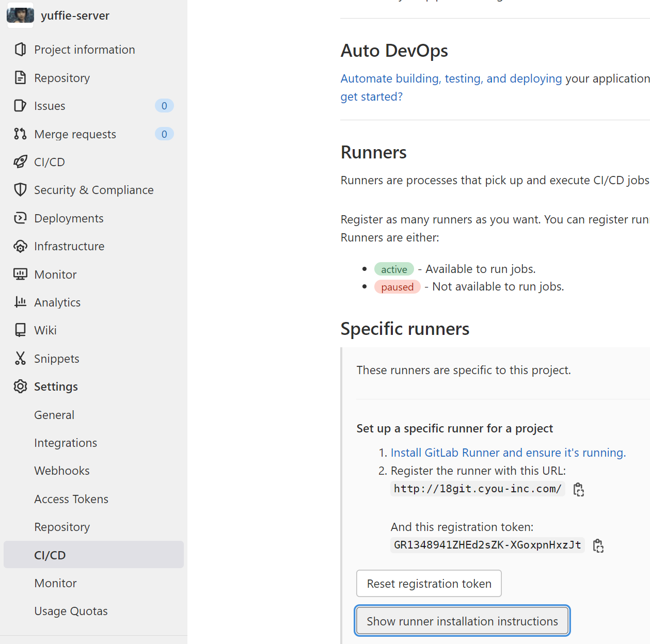
Task: Click the Merge requests count badge
Action: (x=164, y=134)
